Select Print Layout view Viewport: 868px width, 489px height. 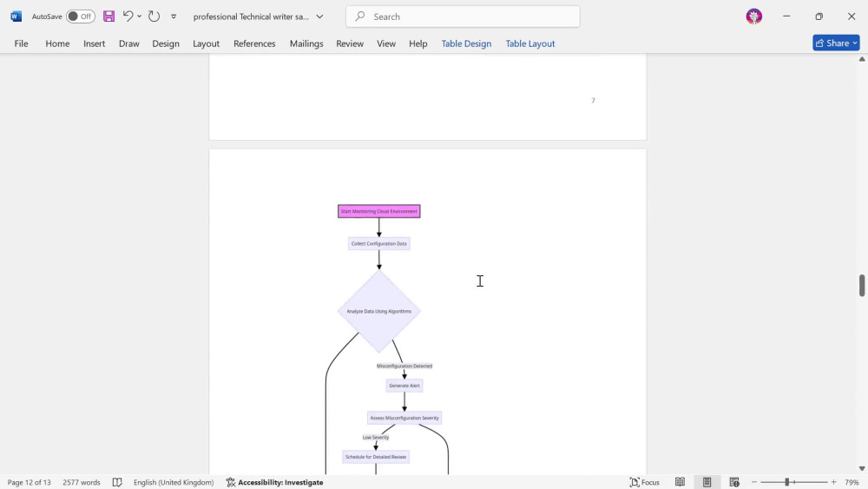(707, 482)
